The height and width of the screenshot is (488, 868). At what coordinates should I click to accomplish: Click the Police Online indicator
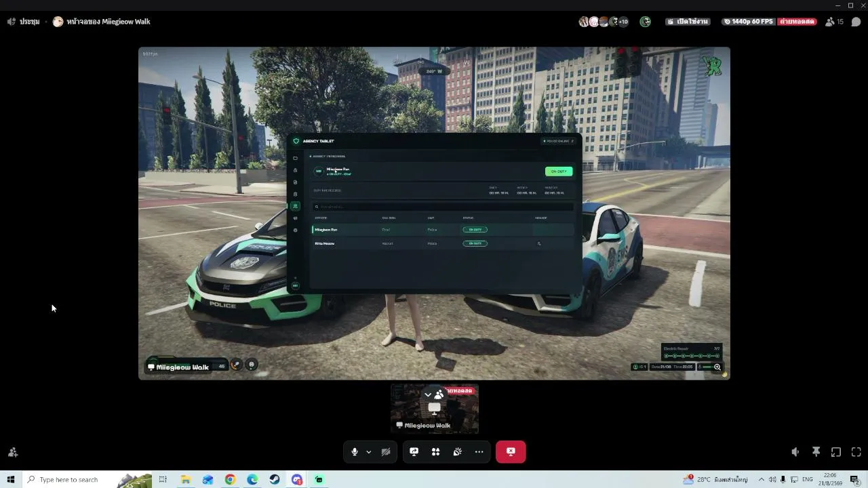pos(559,141)
